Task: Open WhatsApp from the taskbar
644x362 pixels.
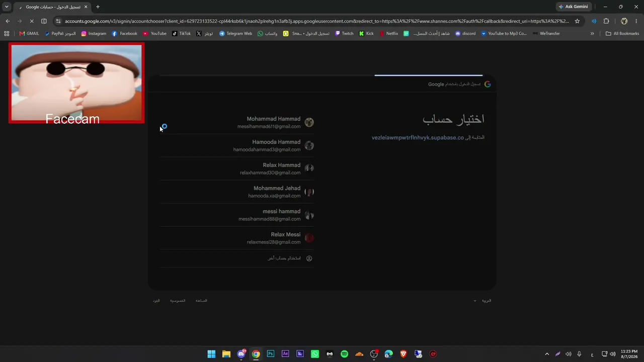Action: coord(315,354)
